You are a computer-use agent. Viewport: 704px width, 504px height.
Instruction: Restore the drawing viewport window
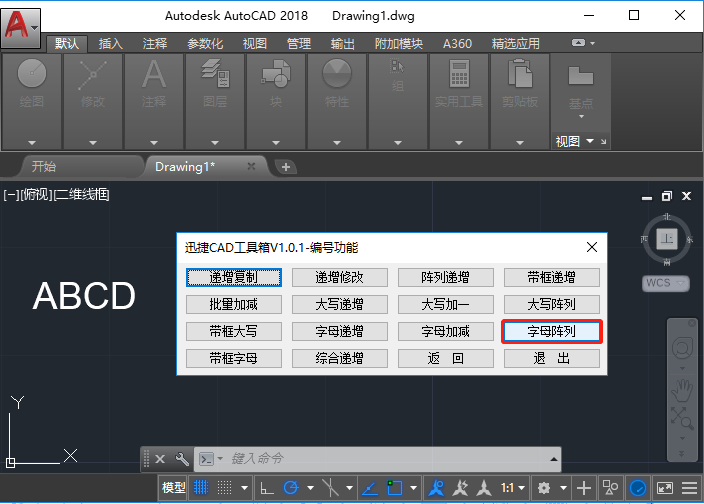pyautogui.click(x=667, y=196)
